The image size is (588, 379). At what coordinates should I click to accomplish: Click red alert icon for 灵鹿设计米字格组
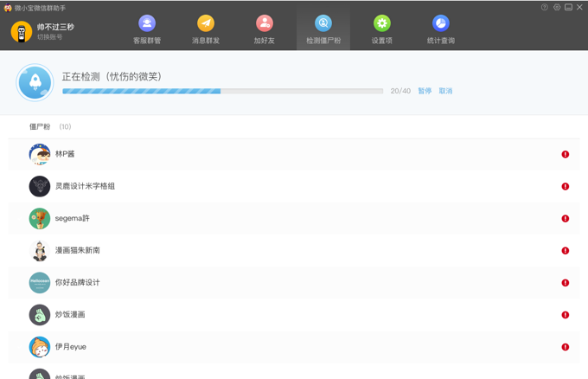pos(566,187)
